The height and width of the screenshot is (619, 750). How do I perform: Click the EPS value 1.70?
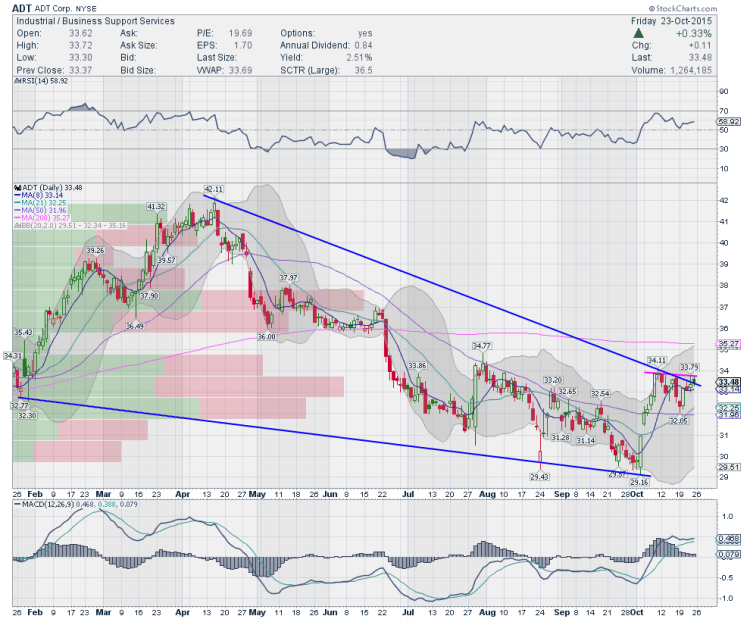point(243,45)
